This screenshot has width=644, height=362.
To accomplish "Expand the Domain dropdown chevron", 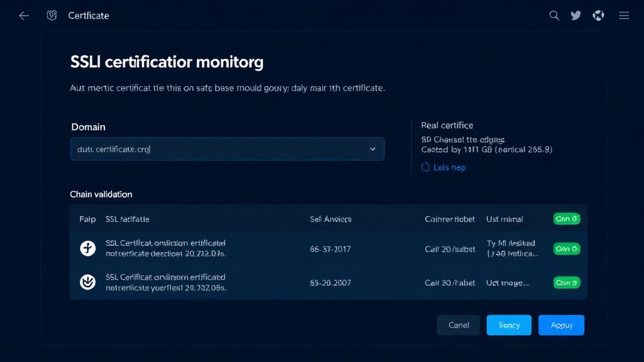I will click(x=372, y=149).
